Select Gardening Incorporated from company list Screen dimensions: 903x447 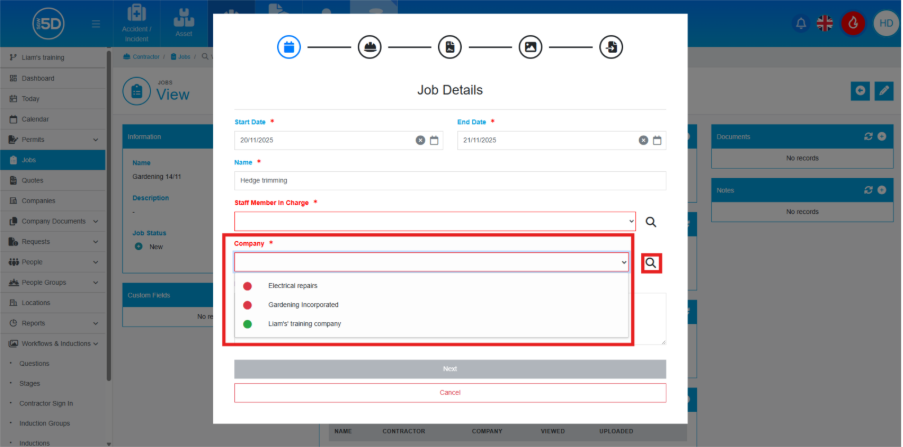[x=303, y=304]
